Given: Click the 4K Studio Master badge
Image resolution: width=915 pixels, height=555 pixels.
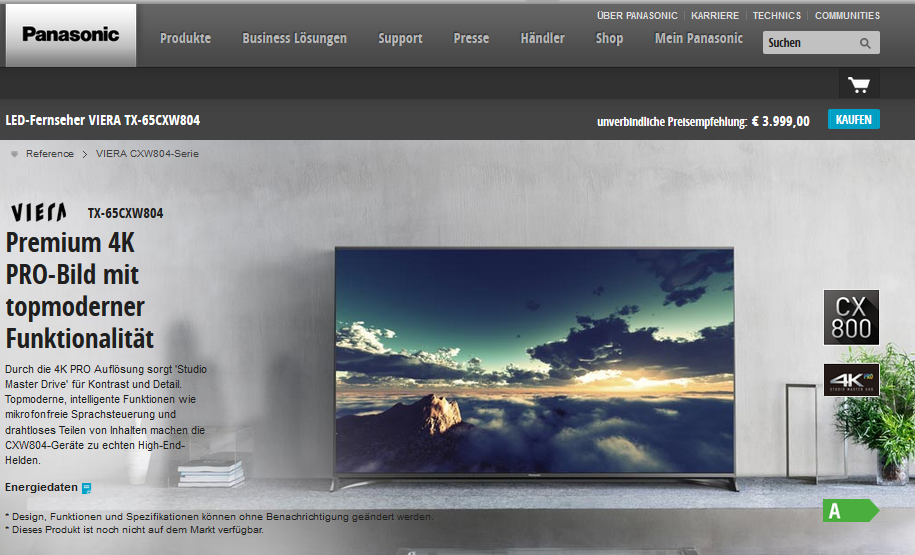Looking at the screenshot, I should click(851, 380).
